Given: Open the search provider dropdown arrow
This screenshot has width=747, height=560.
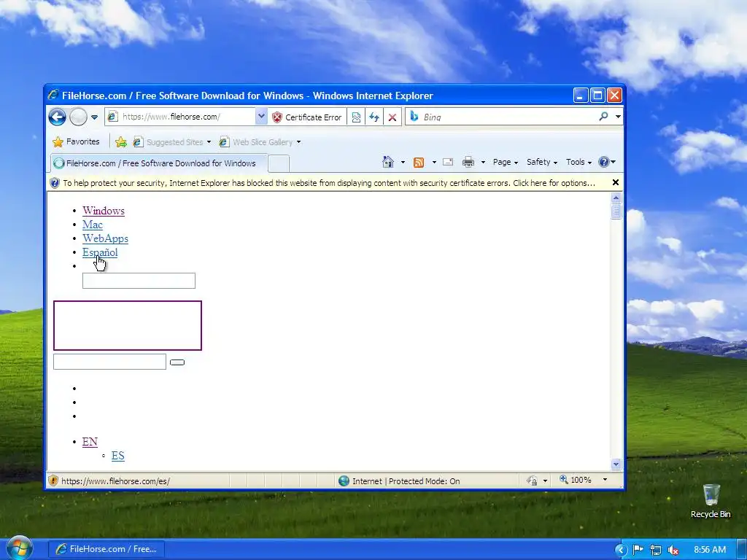Looking at the screenshot, I should (x=618, y=117).
